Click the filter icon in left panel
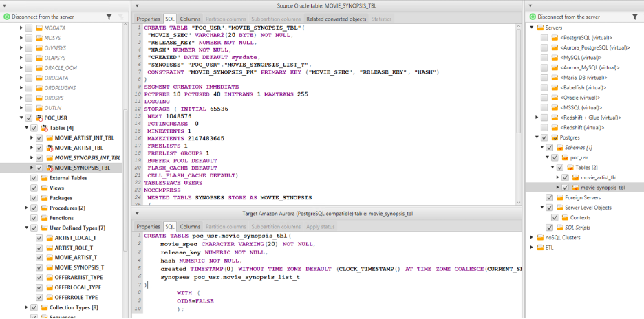This screenshot has width=644, height=319. coord(109,16)
